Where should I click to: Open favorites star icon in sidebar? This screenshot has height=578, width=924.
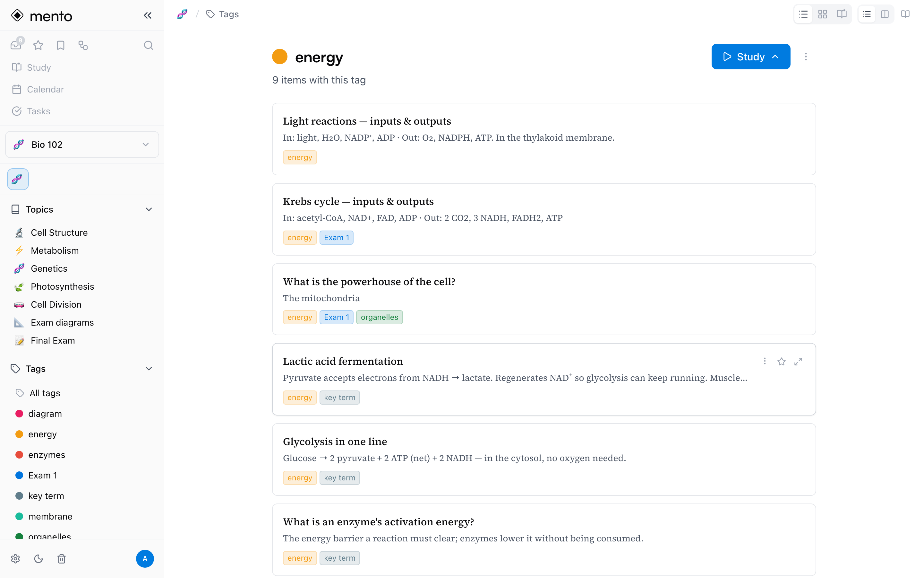tap(38, 46)
